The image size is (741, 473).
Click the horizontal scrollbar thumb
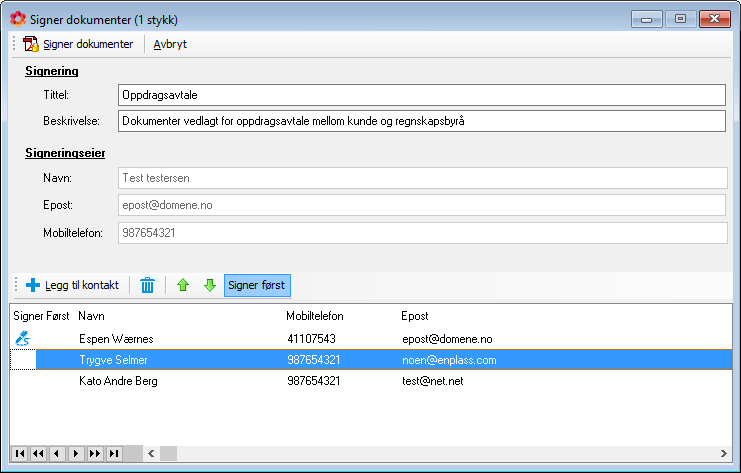pos(168,454)
